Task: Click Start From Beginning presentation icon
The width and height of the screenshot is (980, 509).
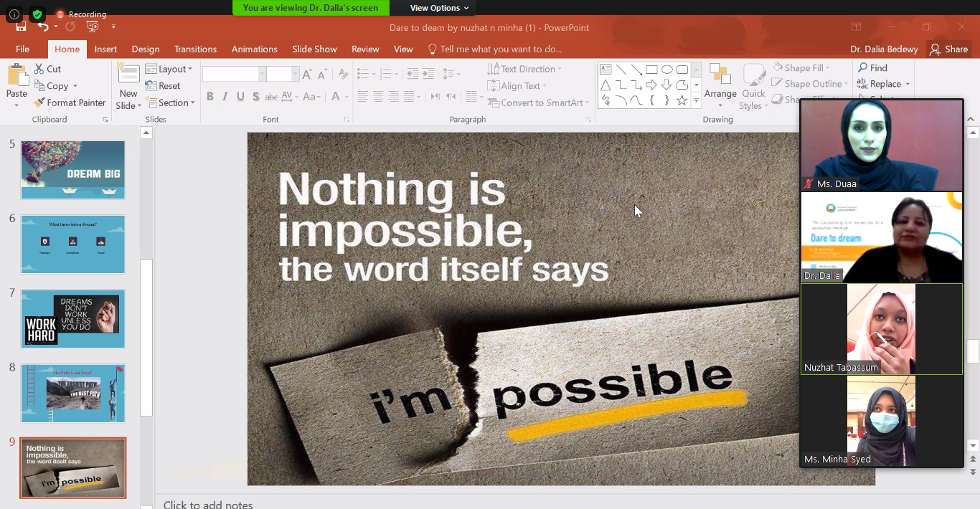Action: tap(92, 27)
